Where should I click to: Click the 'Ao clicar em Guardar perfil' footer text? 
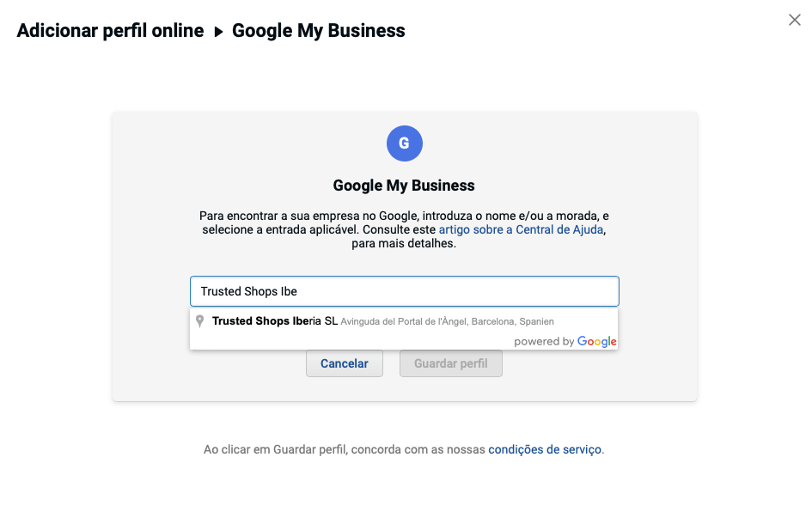[x=345, y=449]
